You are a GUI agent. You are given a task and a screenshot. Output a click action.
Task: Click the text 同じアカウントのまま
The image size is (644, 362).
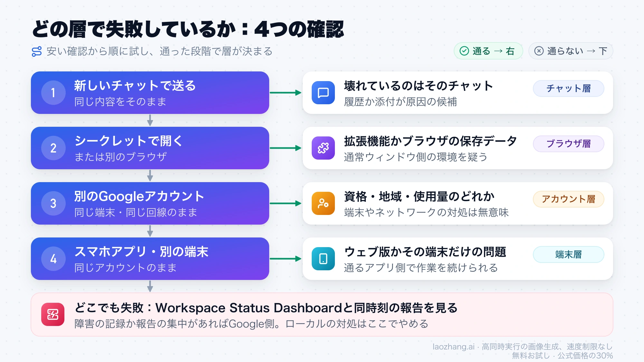pos(125,268)
